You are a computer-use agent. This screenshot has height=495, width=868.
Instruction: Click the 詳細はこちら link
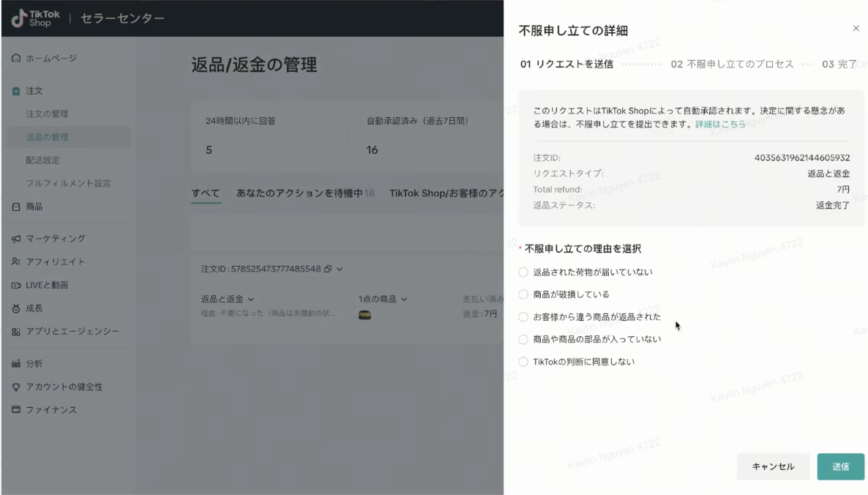720,124
